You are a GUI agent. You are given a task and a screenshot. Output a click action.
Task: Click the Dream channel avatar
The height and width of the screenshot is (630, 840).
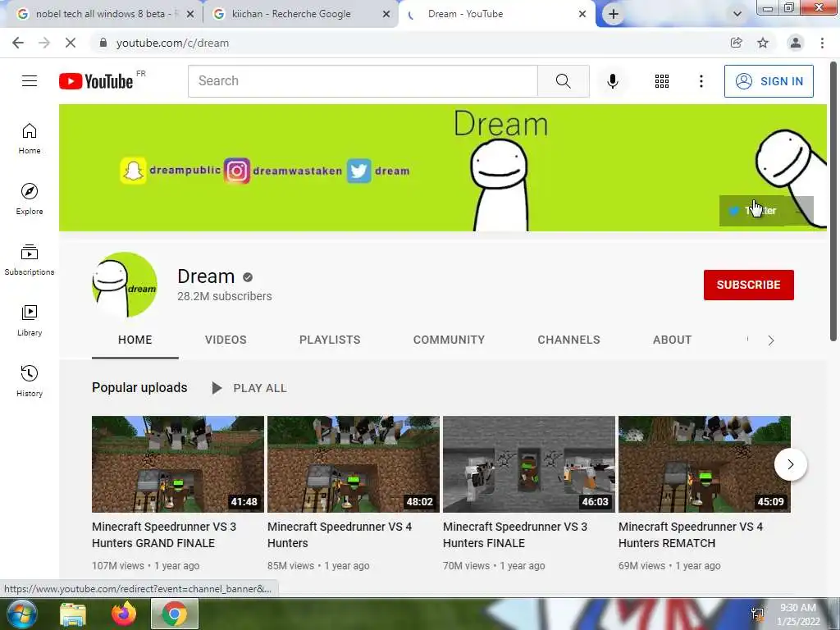click(x=125, y=285)
